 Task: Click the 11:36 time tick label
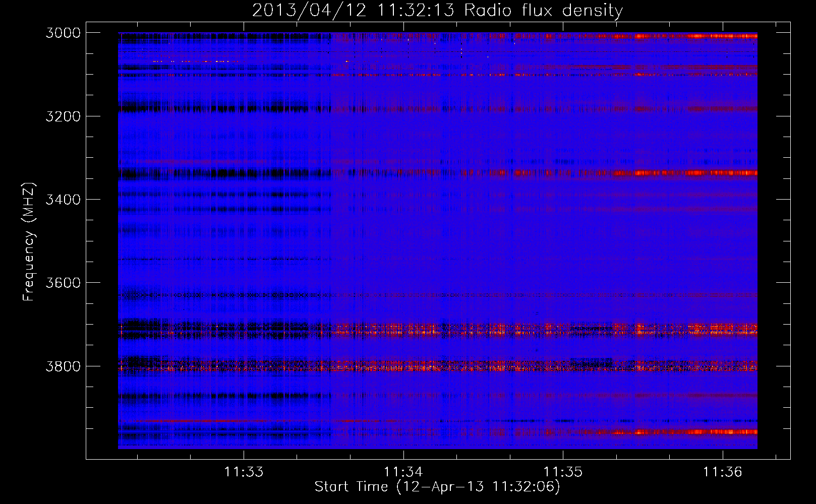click(723, 472)
